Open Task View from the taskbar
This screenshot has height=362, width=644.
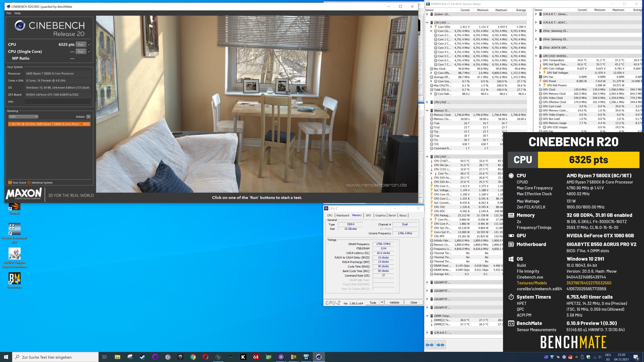click(x=105, y=357)
